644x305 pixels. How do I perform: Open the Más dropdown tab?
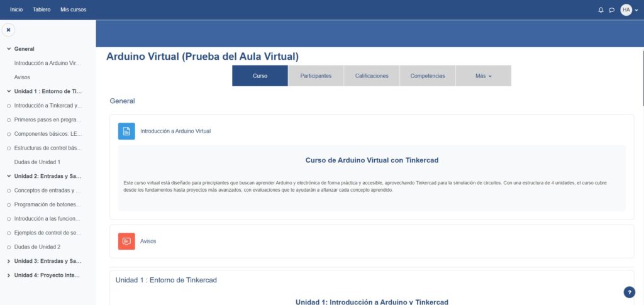click(x=484, y=76)
